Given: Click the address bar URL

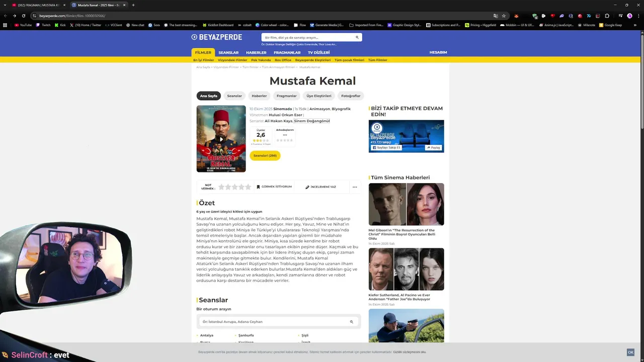Looking at the screenshot, I should click(72, 16).
